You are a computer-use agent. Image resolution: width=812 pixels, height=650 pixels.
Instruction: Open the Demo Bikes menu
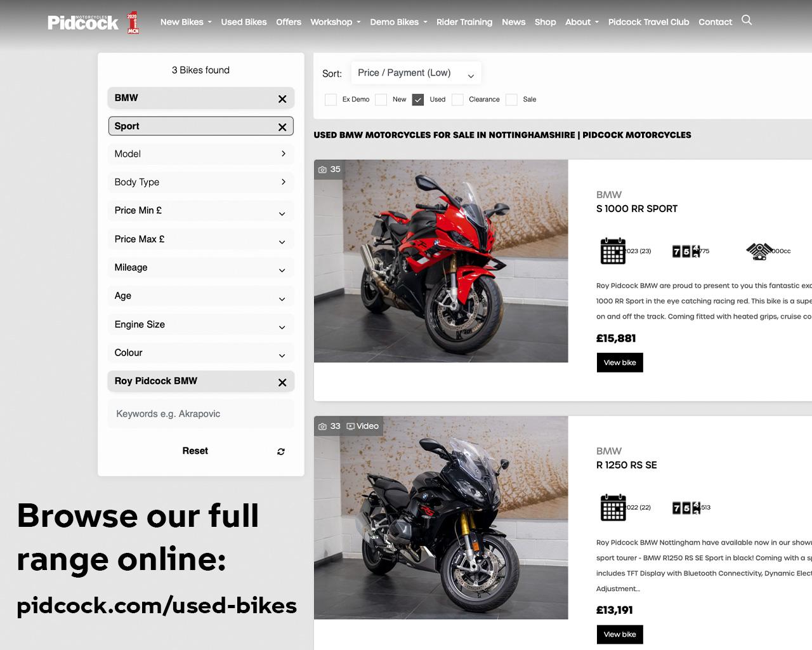point(398,22)
